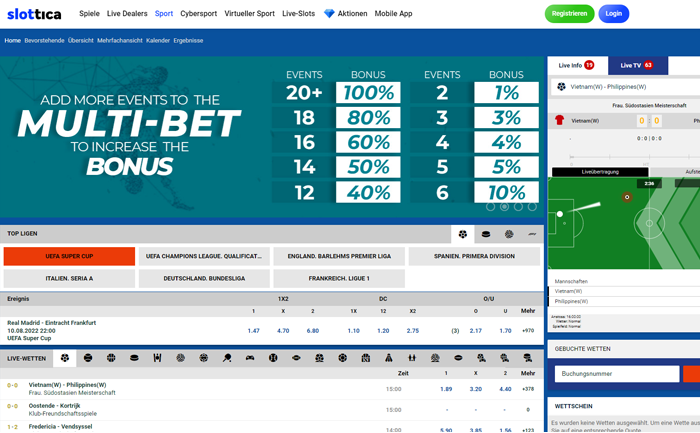Open the Aktionen promotions page

point(352,14)
